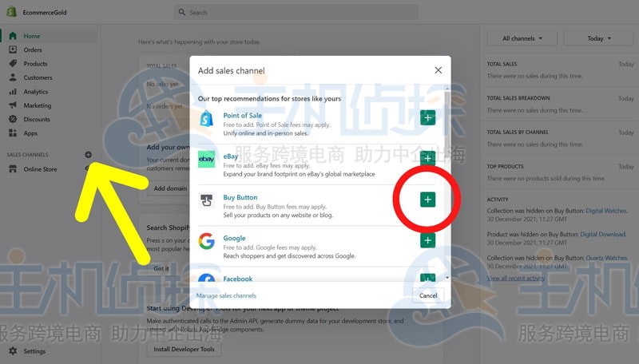This screenshot has height=364, width=639.
Task: Open the Discounts page
Action: pos(37,119)
